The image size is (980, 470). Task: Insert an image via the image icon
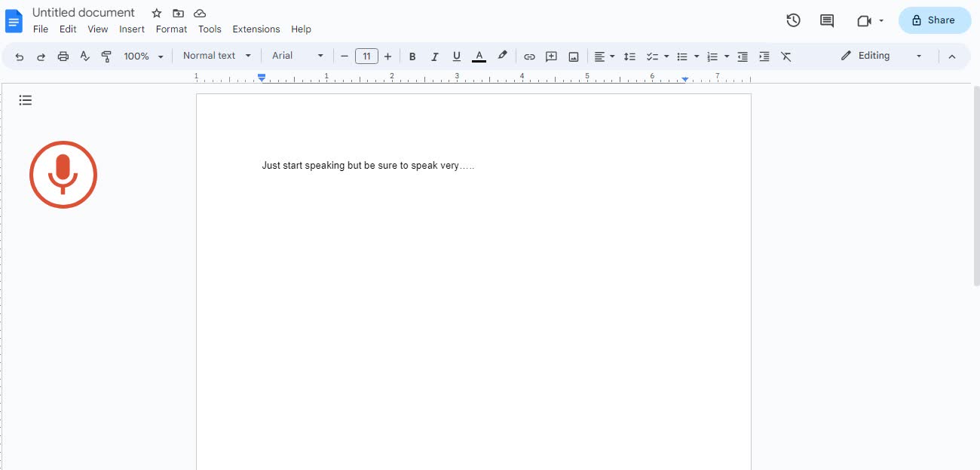[574, 56]
